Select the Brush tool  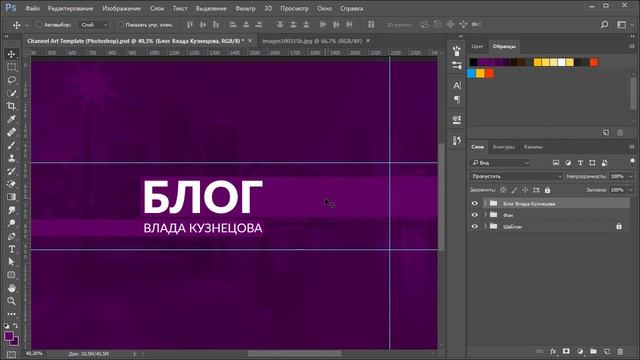pos(11,145)
